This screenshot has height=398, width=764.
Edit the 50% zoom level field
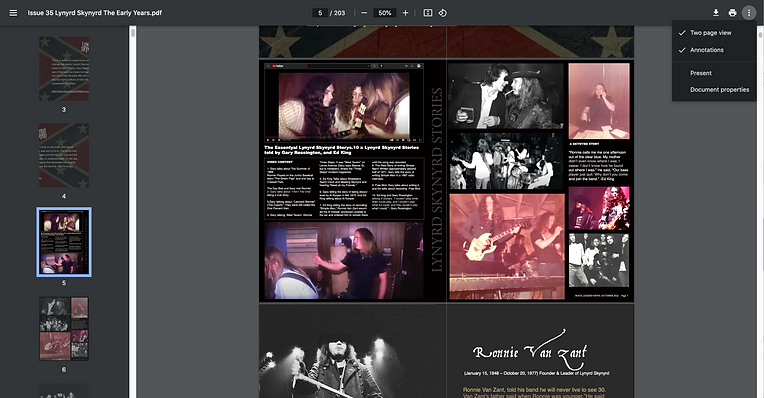pos(384,13)
